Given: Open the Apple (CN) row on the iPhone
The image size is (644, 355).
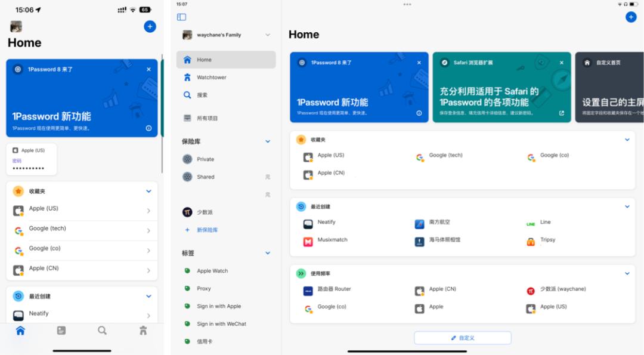Looking at the screenshot, I should coord(82,270).
